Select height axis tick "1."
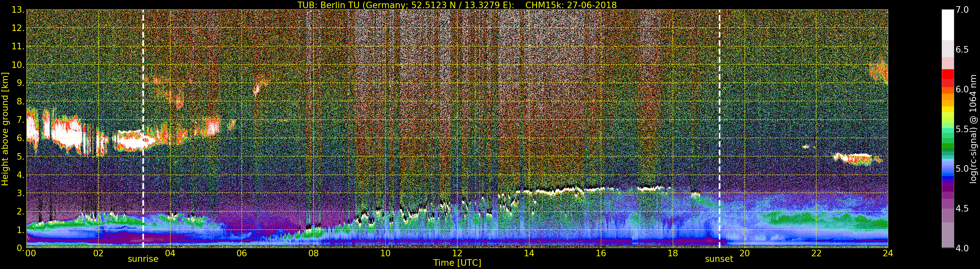 pyautogui.click(x=21, y=229)
